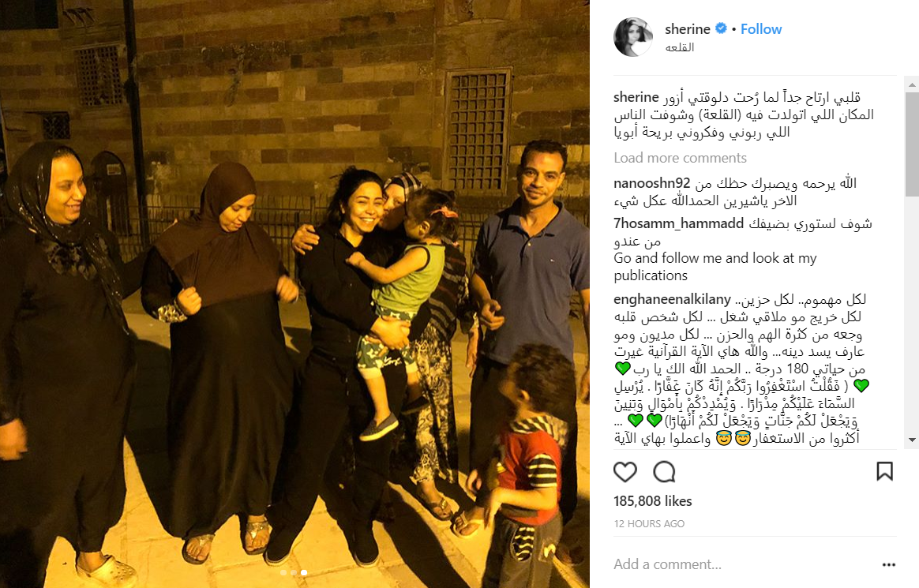Like the post with heart icon
This screenshot has width=919, height=588.
click(625, 471)
